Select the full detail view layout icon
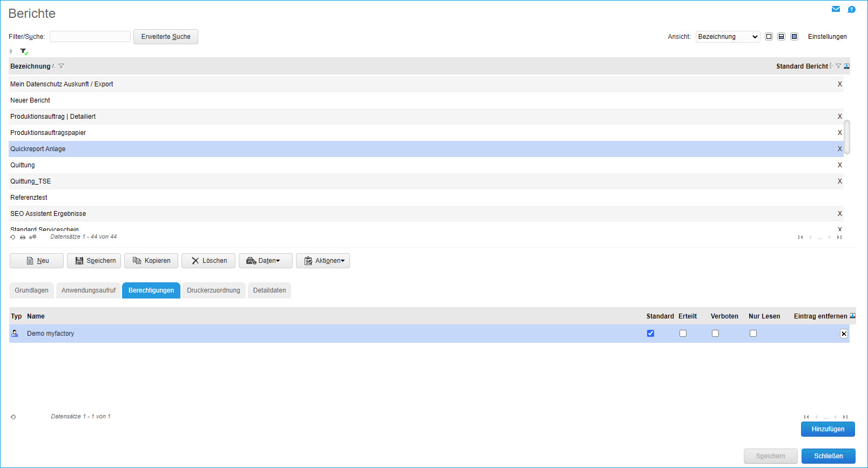The height and width of the screenshot is (468, 868). tap(794, 37)
